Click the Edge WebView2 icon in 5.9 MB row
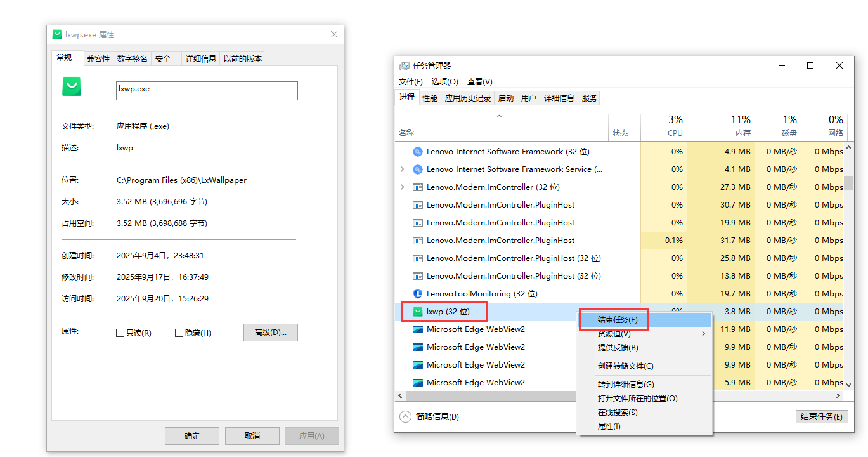The width and height of the screenshot is (868, 457). (418, 383)
